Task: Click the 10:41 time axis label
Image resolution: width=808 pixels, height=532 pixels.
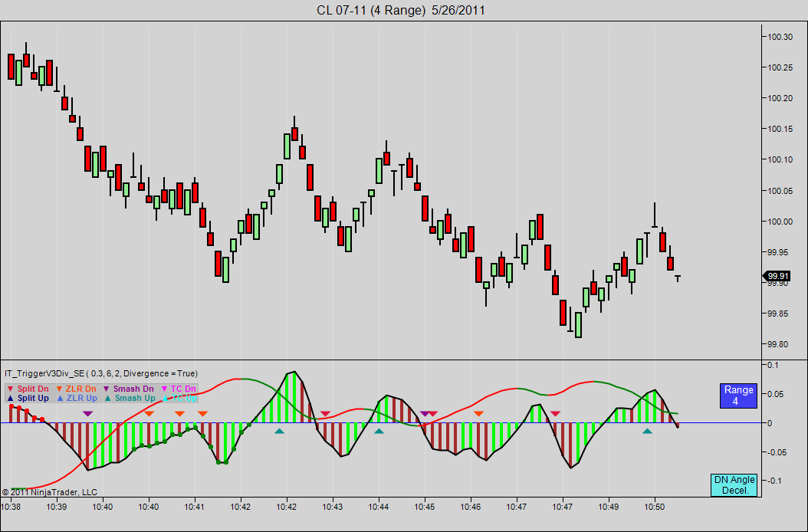Action: pyautogui.click(x=195, y=507)
